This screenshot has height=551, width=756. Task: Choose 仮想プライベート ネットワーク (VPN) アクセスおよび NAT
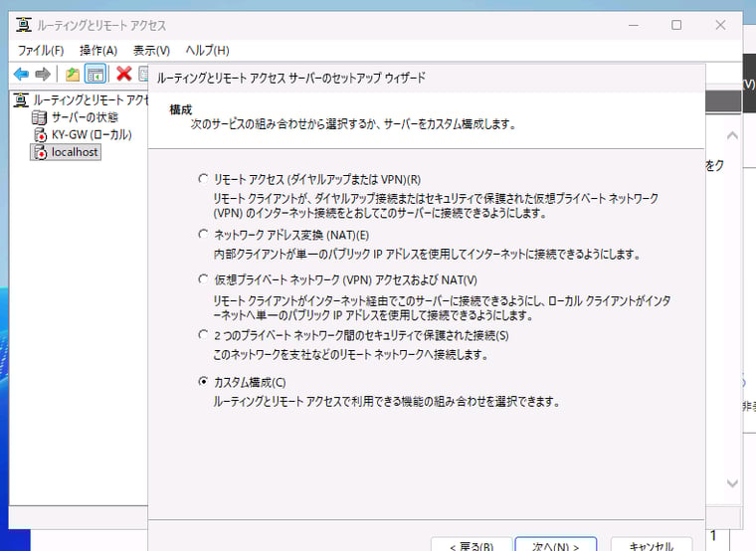pos(204,280)
